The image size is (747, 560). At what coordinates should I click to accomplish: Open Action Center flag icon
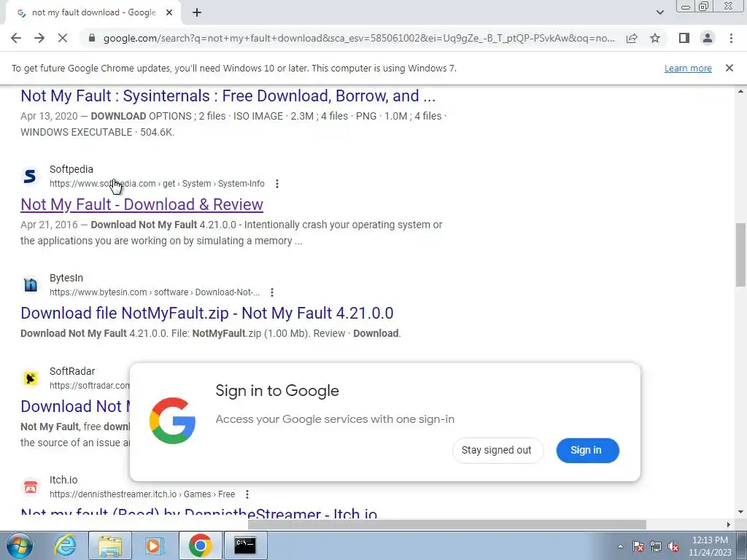(638, 546)
